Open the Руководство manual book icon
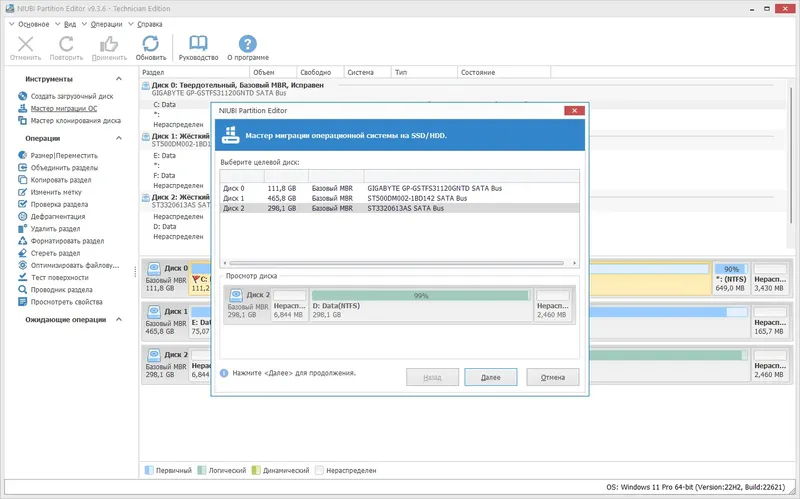This screenshot has width=800, height=499. click(x=198, y=44)
